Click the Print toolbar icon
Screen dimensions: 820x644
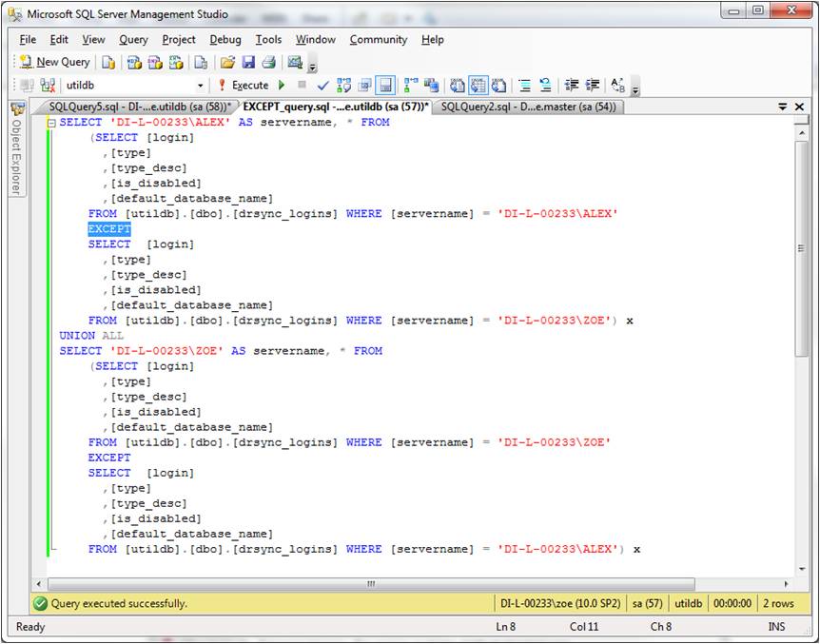(x=268, y=63)
